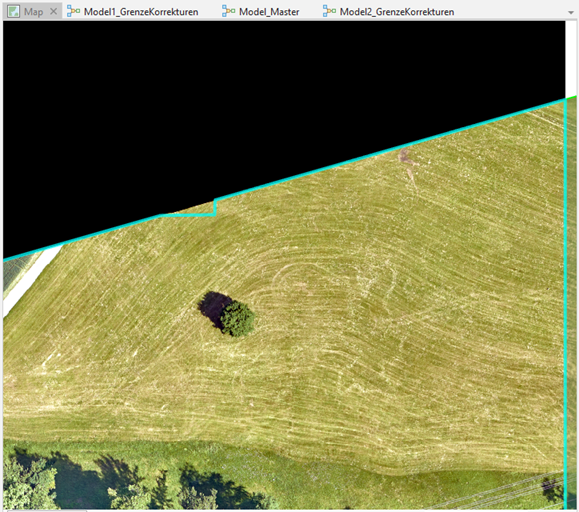Click the white strip at left edge
The width and height of the screenshot is (579, 512).
[31, 281]
